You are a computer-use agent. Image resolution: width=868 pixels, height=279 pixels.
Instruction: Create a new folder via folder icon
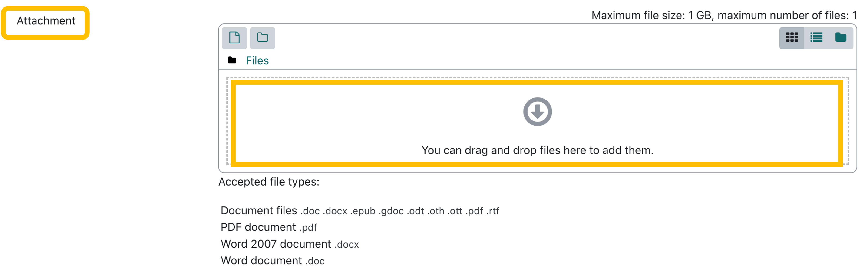tap(262, 38)
